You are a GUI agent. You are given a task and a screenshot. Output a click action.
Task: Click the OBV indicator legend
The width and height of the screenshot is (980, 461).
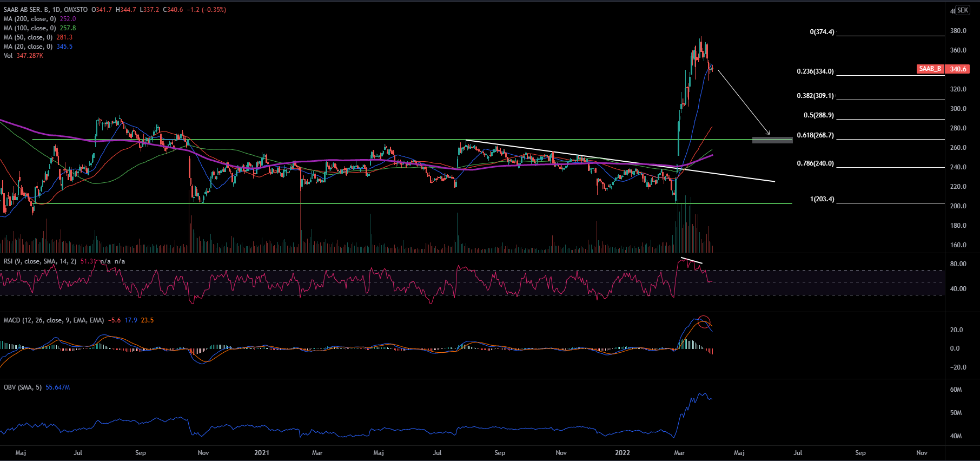[x=22, y=387]
